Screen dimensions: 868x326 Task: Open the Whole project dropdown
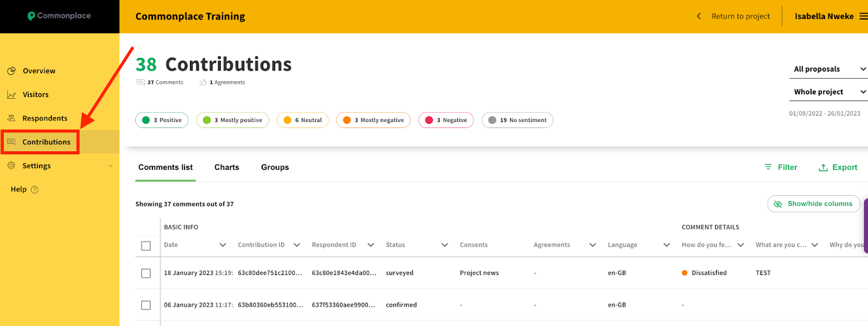coord(829,92)
